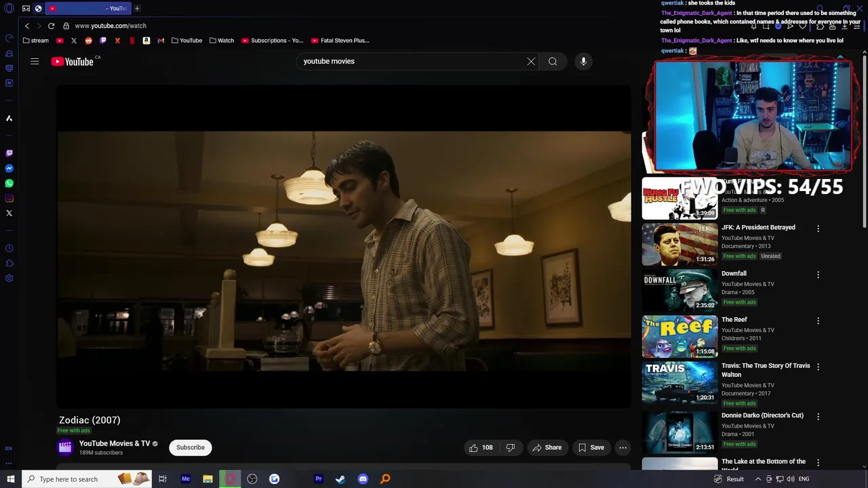Expand the hidden system tray icons chevron
Screen dimensions: 868x488
coord(758,479)
